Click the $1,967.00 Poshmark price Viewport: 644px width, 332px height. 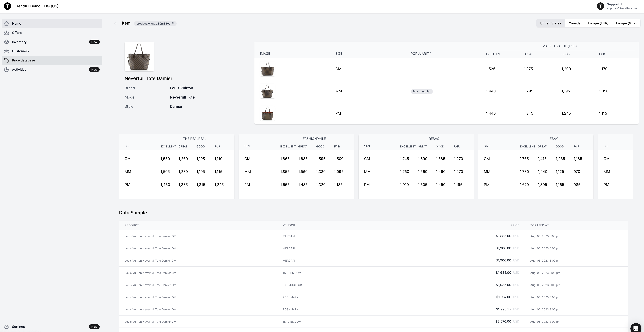coord(504,297)
